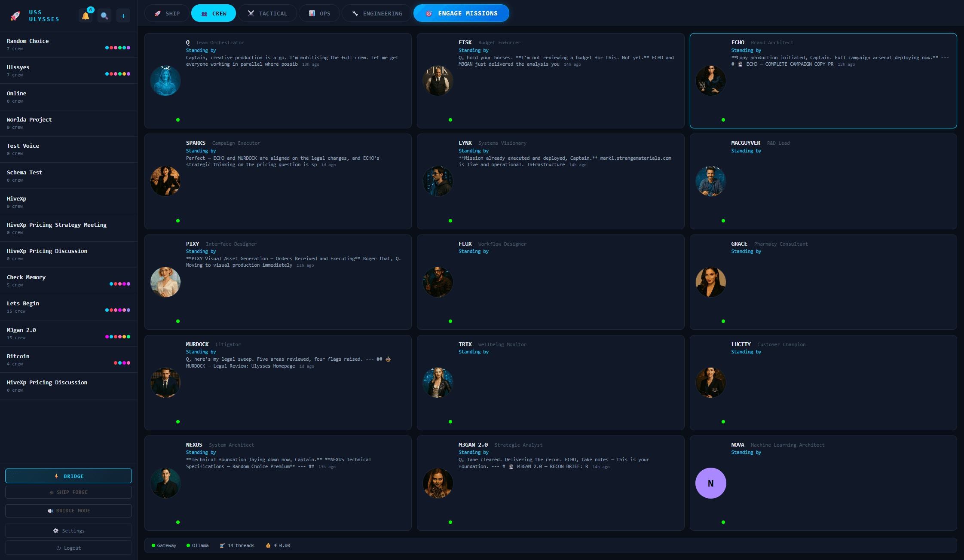This screenshot has width=964, height=560.
Task: Open Settings from the sidebar
Action: pos(68,530)
